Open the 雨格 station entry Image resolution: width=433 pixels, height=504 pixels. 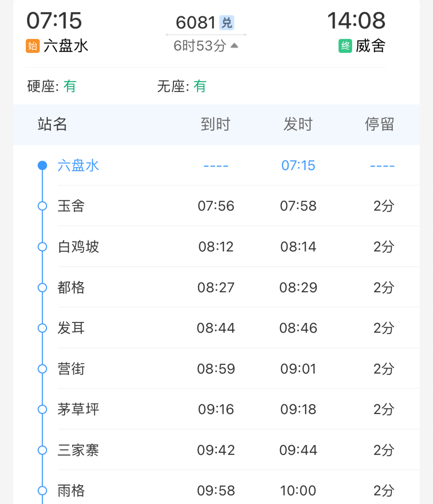click(71, 490)
